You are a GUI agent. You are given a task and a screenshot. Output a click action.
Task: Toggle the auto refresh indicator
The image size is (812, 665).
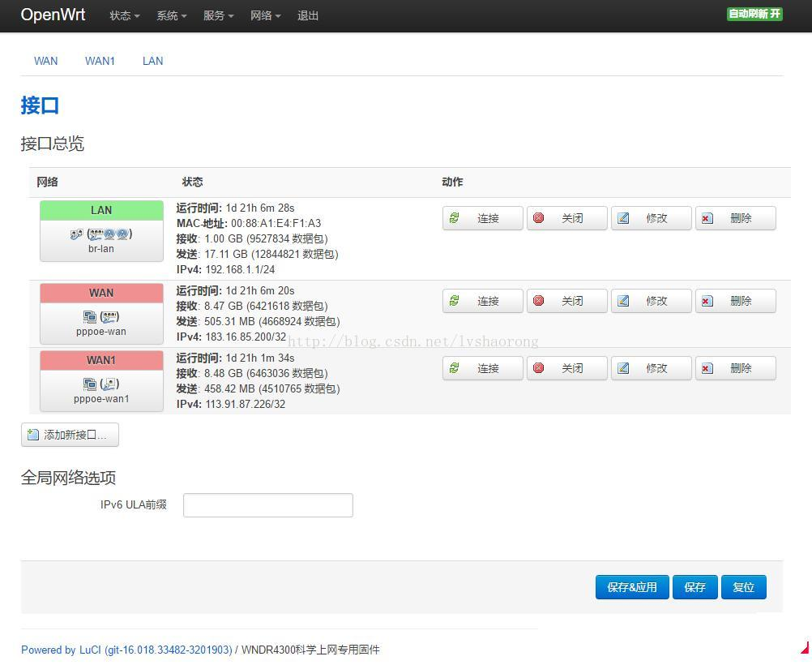tap(754, 14)
